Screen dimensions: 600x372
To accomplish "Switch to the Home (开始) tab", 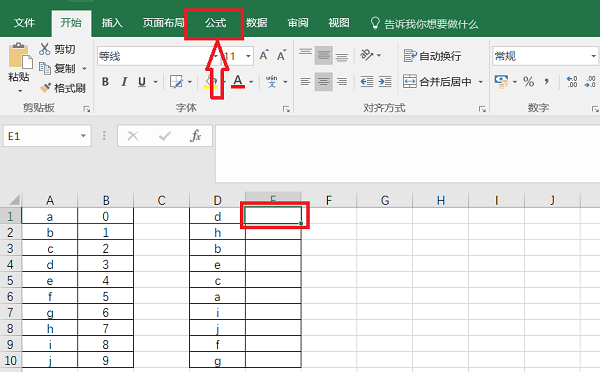I will click(71, 23).
